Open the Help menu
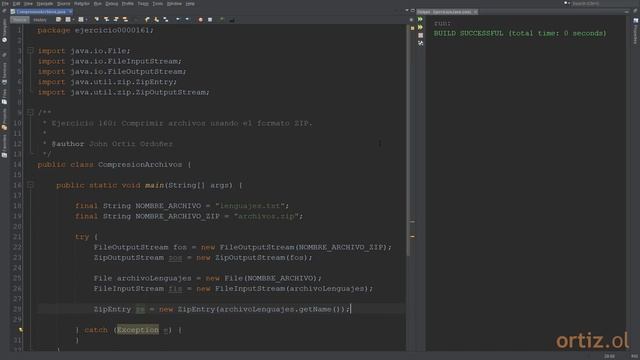The width and height of the screenshot is (640, 360). click(190, 4)
